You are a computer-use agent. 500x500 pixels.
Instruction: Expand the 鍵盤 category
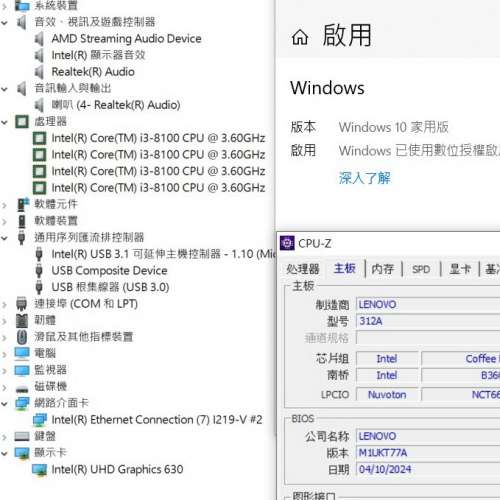4,437
